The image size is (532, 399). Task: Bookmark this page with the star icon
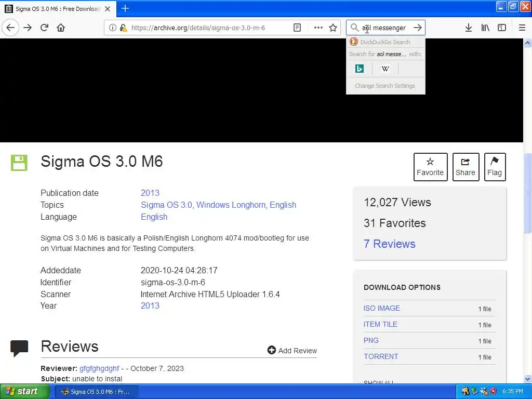(x=333, y=28)
